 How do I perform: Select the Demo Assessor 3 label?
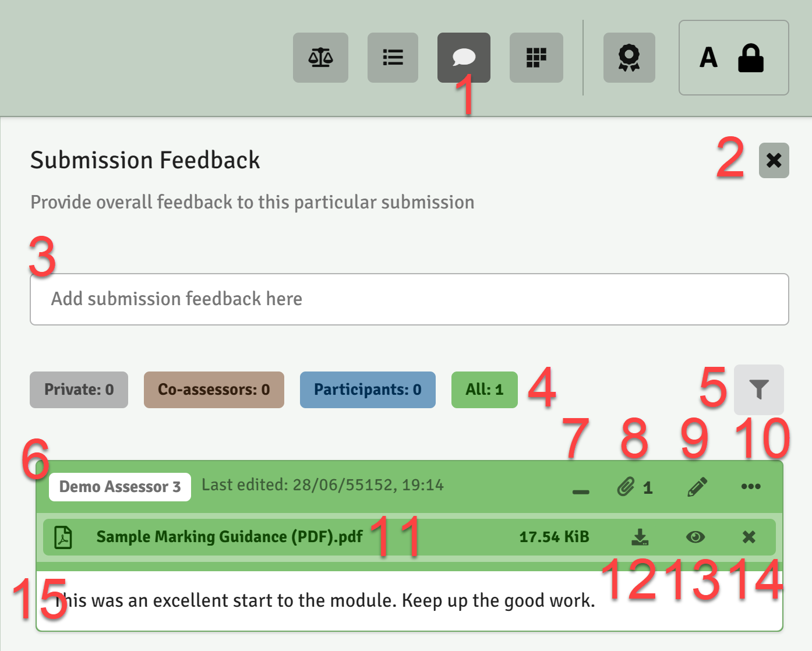click(x=120, y=487)
